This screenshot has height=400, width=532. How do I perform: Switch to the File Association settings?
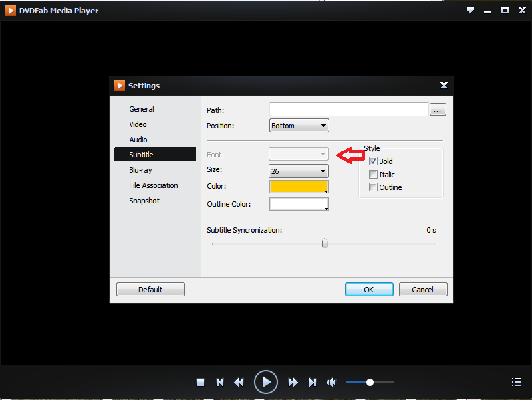[x=154, y=185]
